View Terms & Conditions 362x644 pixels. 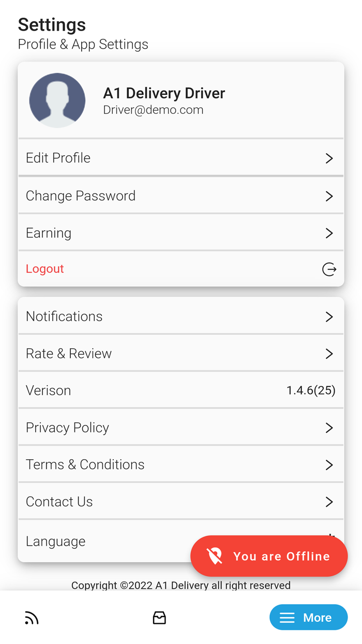85,464
